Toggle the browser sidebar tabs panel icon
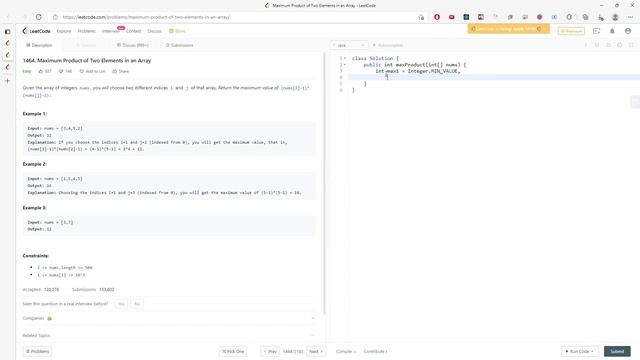The width and height of the screenshot is (640, 360). pos(7,31)
